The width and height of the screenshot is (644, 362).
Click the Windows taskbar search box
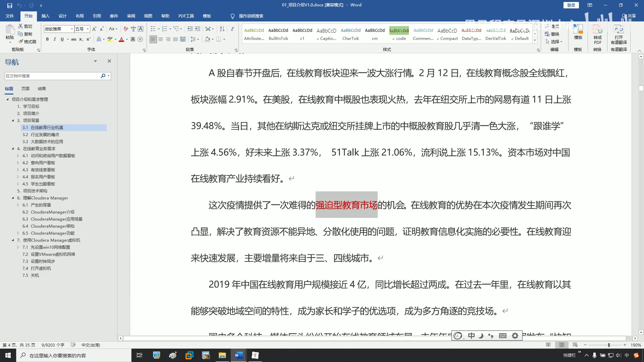tap(74, 355)
